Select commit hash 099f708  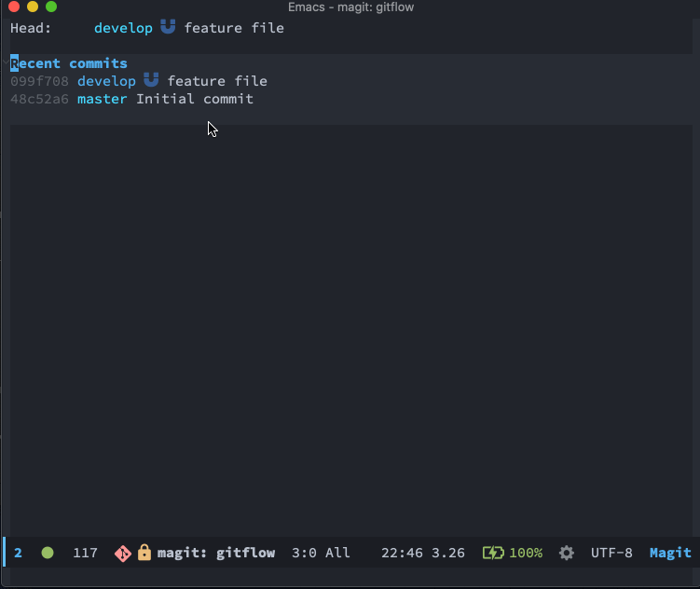coord(39,81)
